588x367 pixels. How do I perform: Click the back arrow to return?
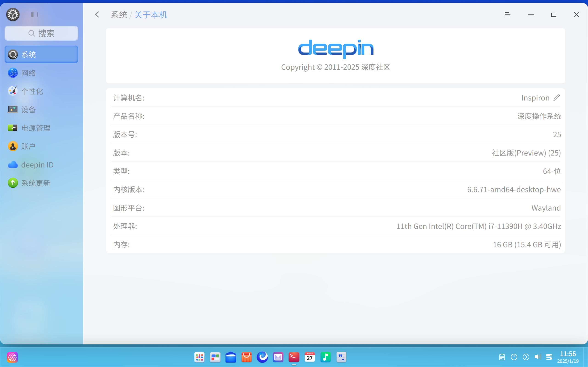click(97, 14)
